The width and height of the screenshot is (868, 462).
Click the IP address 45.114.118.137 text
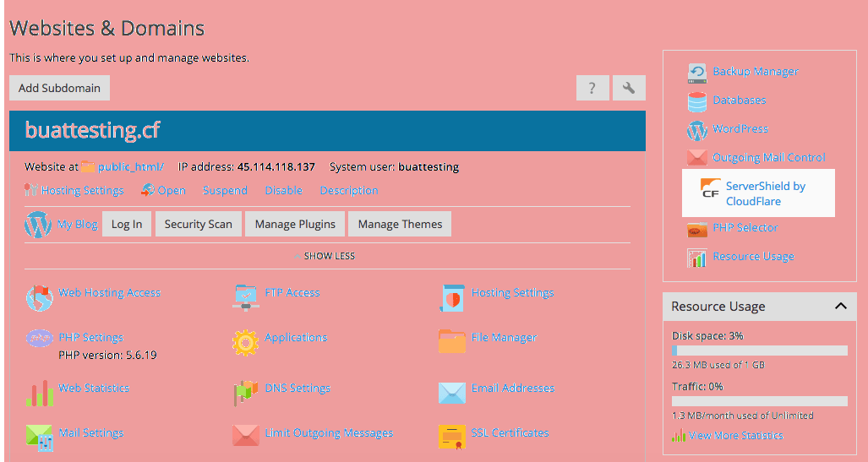276,166
